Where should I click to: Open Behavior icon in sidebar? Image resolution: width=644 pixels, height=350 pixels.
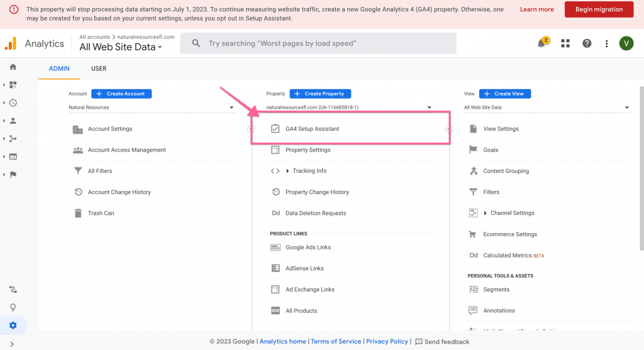click(13, 156)
